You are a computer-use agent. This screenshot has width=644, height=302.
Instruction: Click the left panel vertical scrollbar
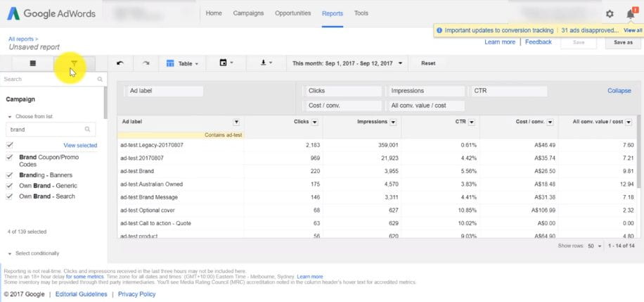pyautogui.click(x=105, y=103)
